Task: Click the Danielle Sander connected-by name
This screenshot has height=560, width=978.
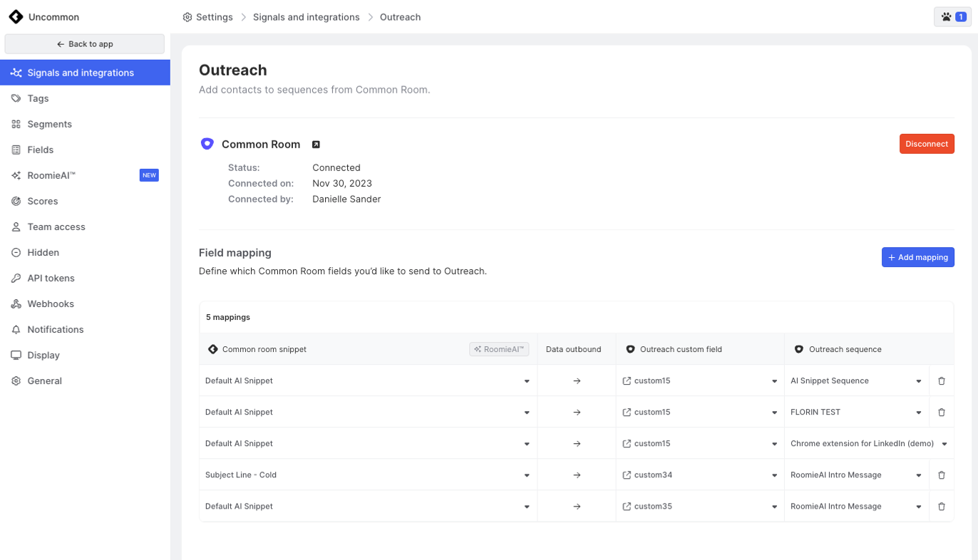Action: pyautogui.click(x=346, y=199)
